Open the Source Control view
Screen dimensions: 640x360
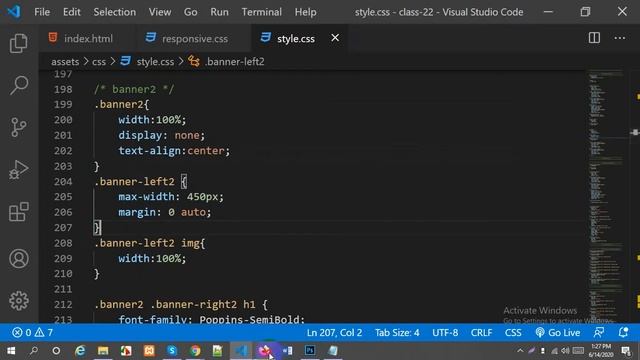(x=18, y=127)
